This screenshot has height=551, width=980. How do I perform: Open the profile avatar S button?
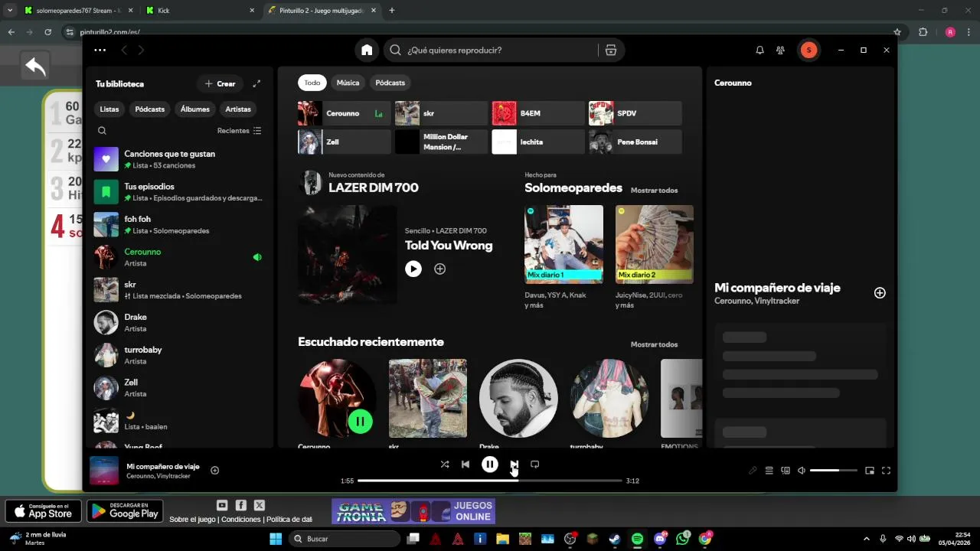point(808,50)
